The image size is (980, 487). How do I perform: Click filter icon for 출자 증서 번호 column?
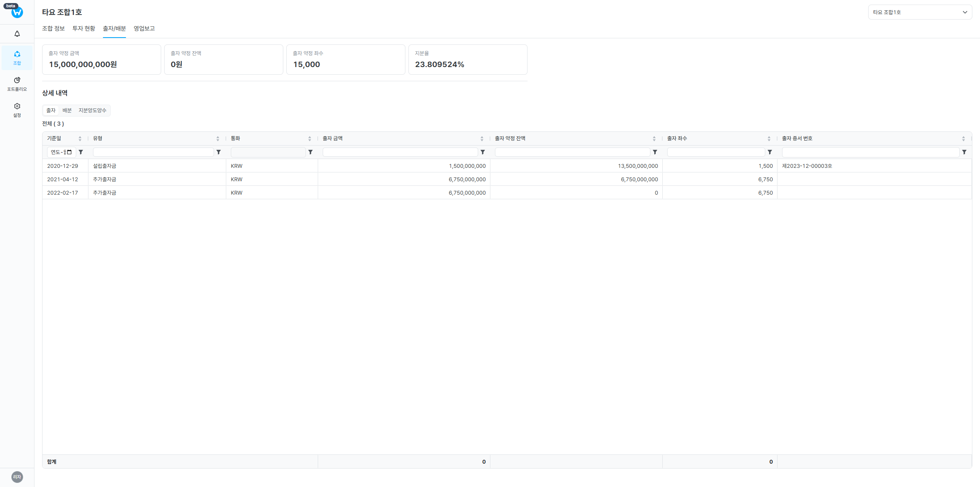(x=964, y=152)
